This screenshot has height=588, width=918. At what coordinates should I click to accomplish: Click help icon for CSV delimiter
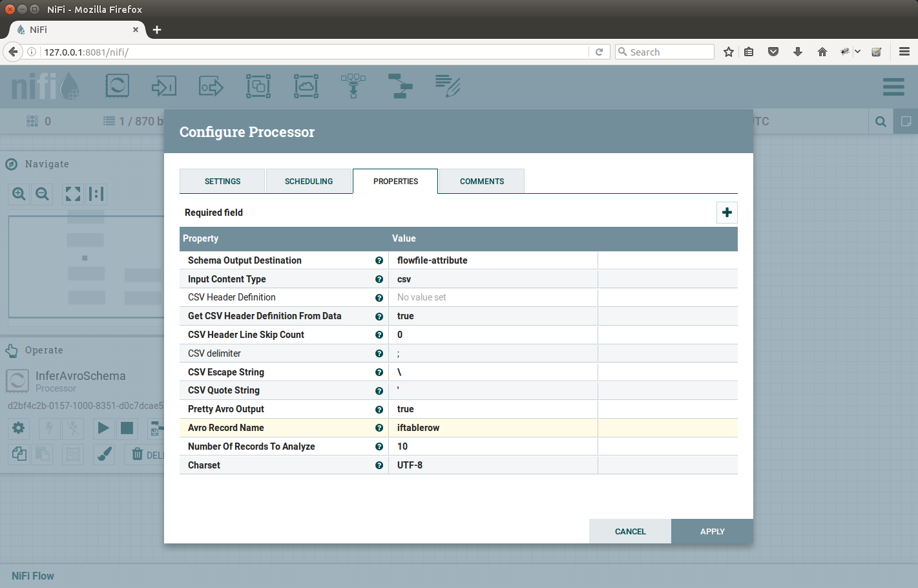coord(379,353)
